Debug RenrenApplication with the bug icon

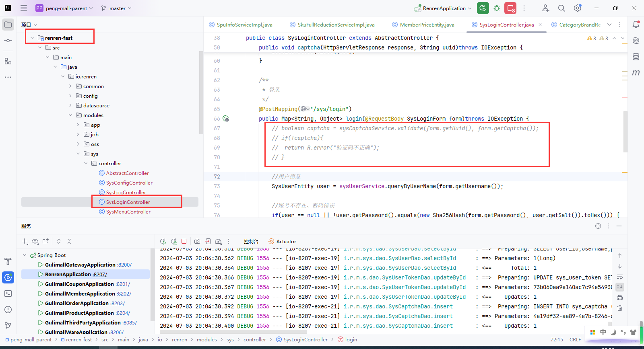[497, 8]
